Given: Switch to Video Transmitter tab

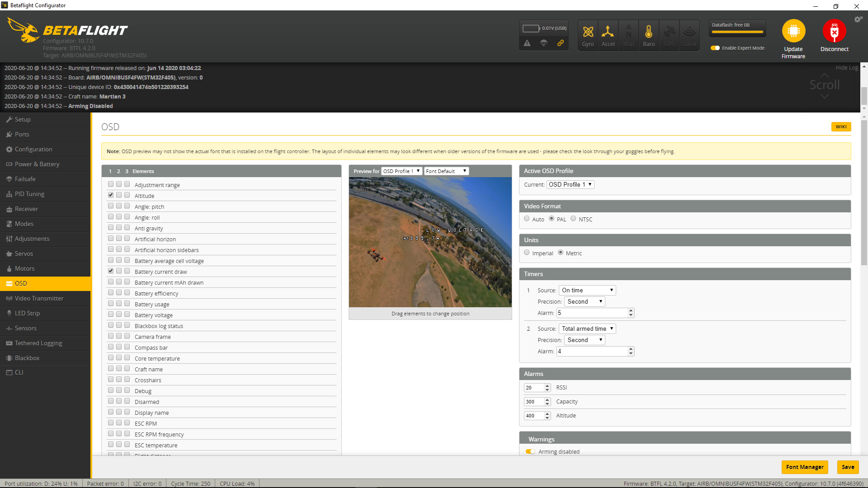Looking at the screenshot, I should pyautogui.click(x=39, y=298).
